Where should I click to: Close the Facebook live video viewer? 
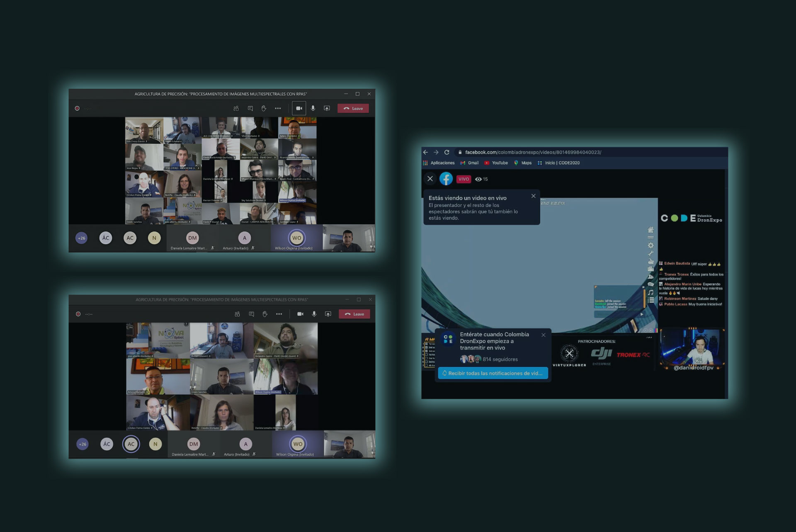[430, 179]
